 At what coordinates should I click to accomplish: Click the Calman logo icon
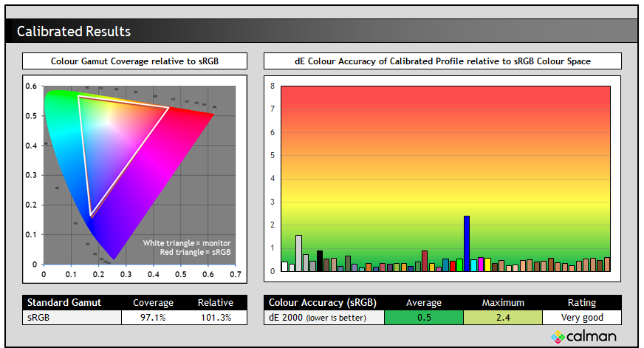click(558, 337)
